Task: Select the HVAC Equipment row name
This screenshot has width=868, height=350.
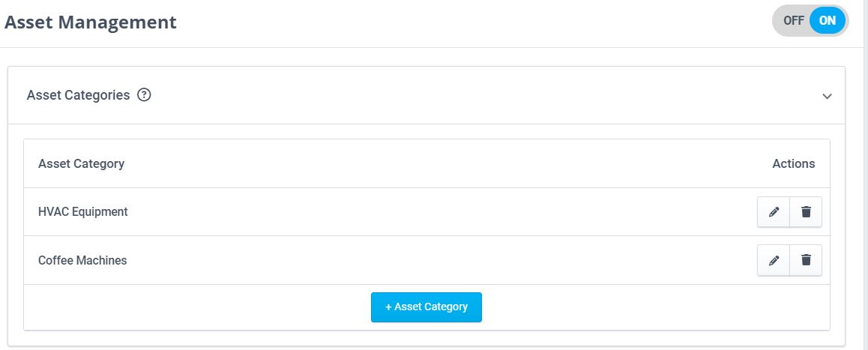Action: (83, 212)
